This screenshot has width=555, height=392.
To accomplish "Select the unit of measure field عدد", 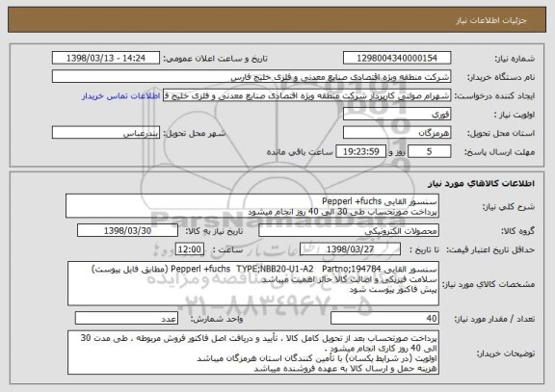I will click(x=126, y=319).
